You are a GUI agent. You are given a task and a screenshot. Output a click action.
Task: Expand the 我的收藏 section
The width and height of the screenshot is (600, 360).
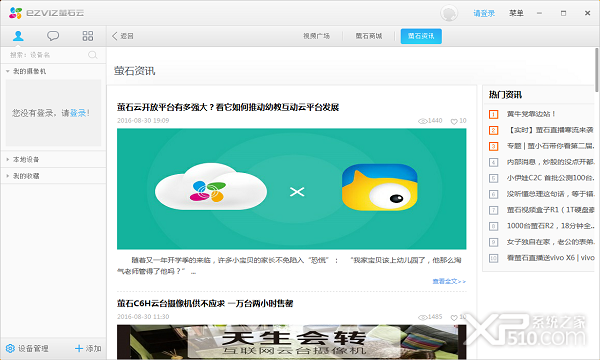(x=8, y=176)
